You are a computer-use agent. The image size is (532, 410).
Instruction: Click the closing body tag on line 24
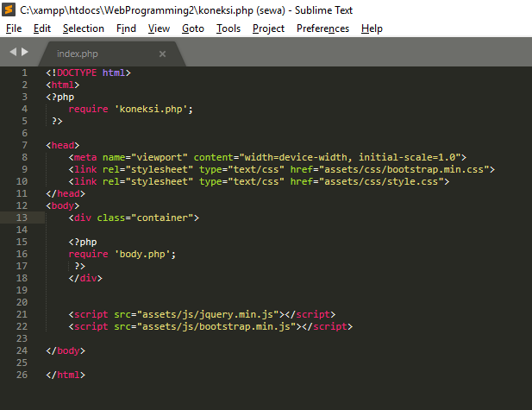pos(66,350)
